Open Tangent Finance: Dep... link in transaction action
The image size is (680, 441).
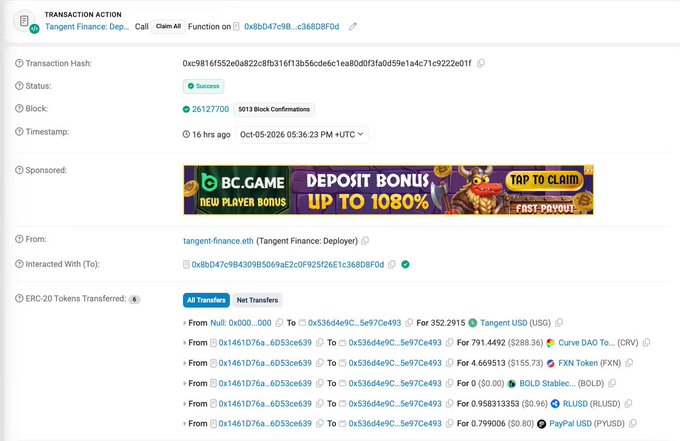click(87, 26)
